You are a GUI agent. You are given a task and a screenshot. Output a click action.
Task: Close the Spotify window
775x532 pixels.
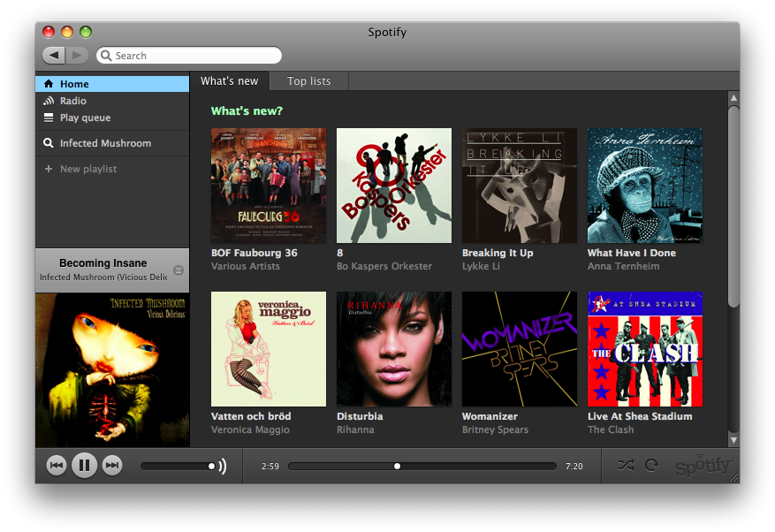coord(49,32)
